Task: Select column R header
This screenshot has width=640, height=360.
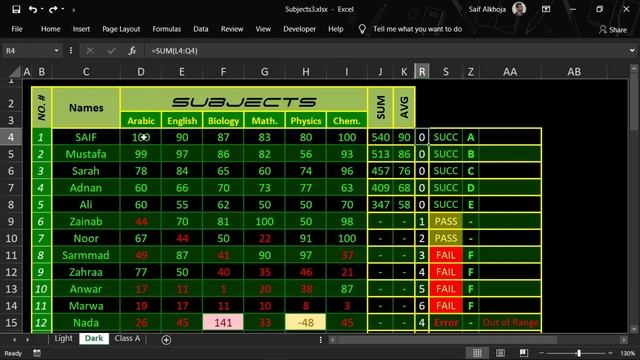Action: [422, 72]
